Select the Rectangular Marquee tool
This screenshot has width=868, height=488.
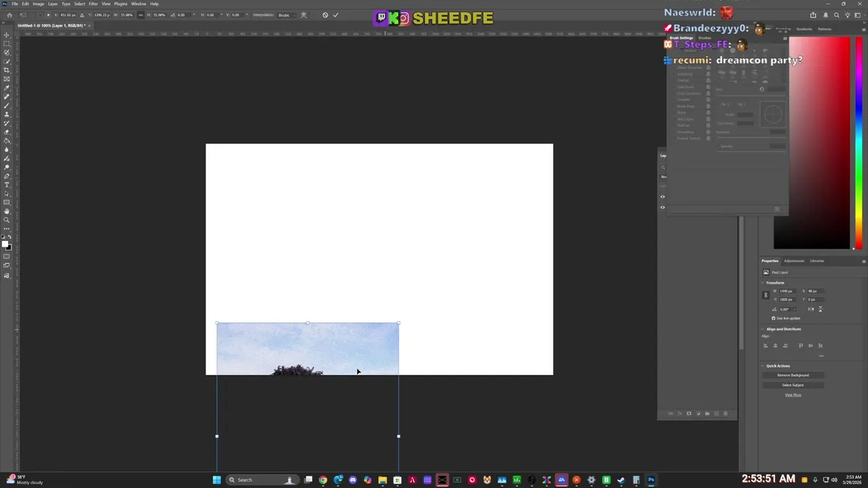(x=7, y=43)
